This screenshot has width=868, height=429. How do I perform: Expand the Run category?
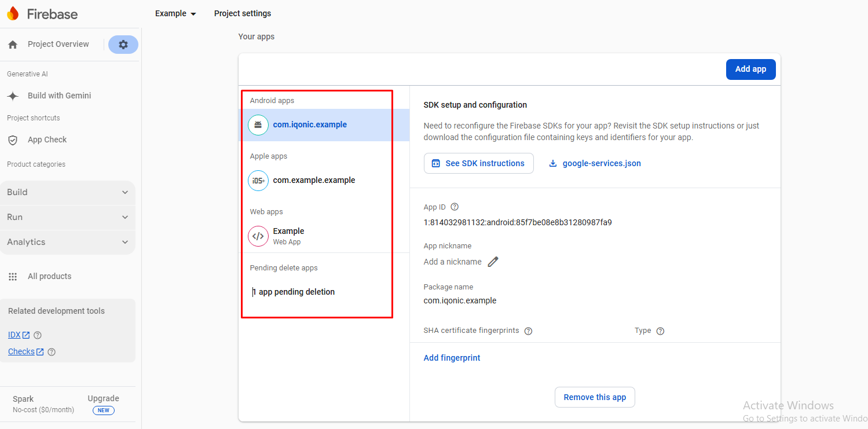(x=68, y=217)
